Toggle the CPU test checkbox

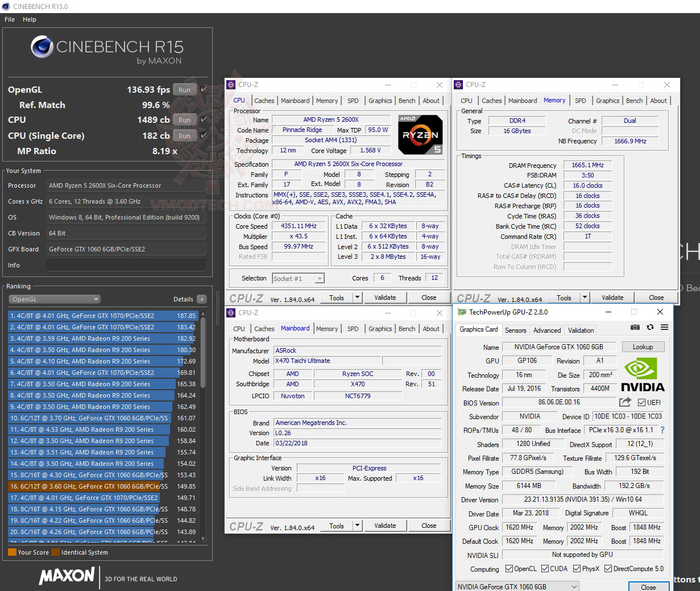[x=204, y=120]
